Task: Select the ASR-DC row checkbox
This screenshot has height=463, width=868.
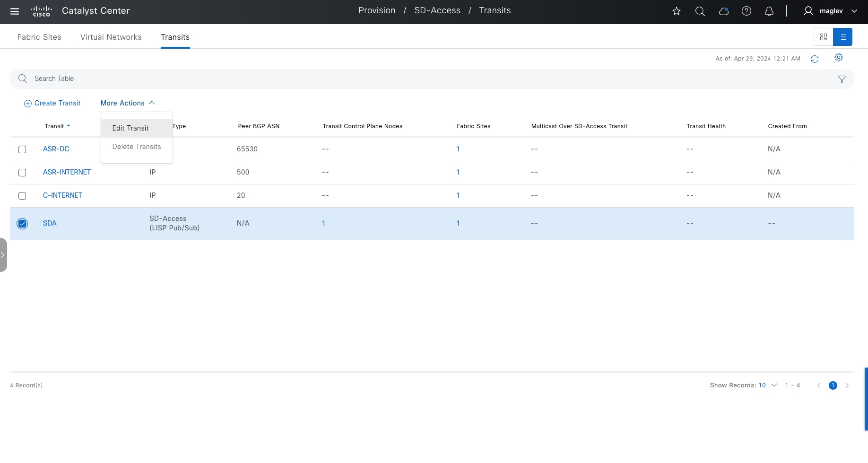Action: (22, 149)
